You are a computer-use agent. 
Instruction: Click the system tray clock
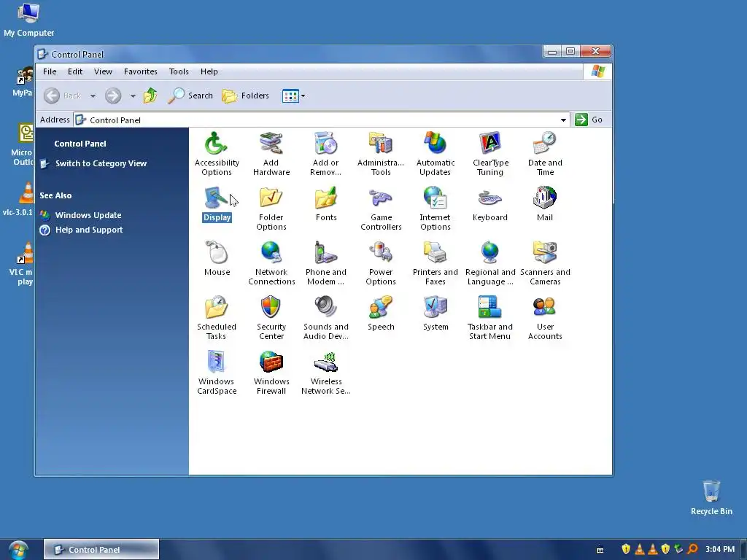coord(720,550)
